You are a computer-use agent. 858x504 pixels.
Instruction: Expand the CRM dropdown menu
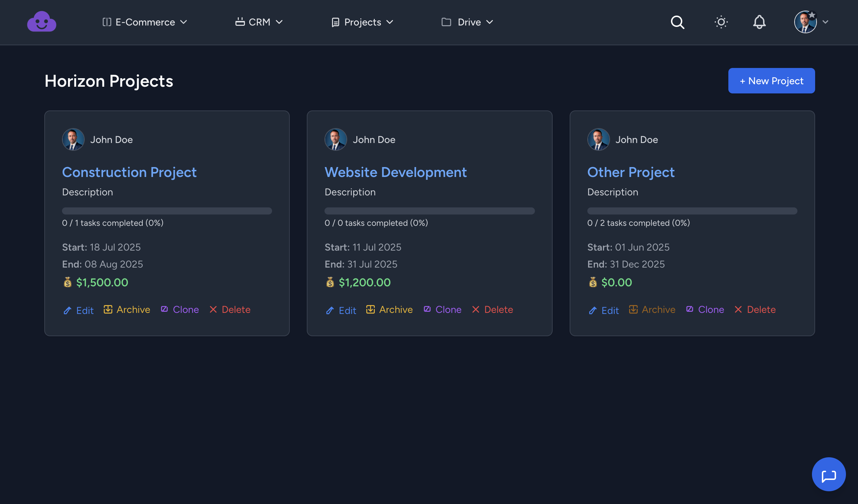point(259,22)
